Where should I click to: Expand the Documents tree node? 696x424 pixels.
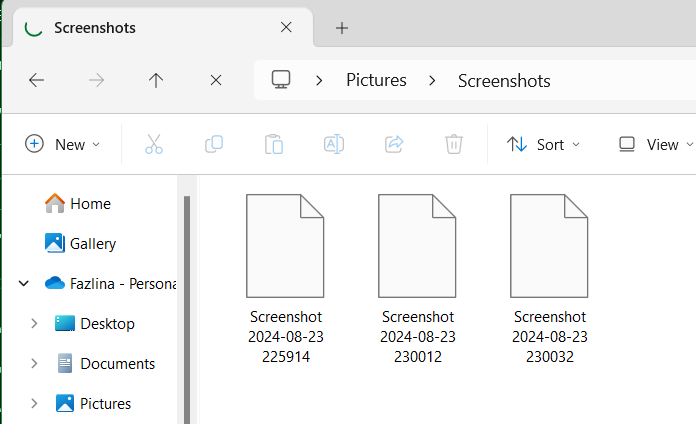(x=35, y=364)
